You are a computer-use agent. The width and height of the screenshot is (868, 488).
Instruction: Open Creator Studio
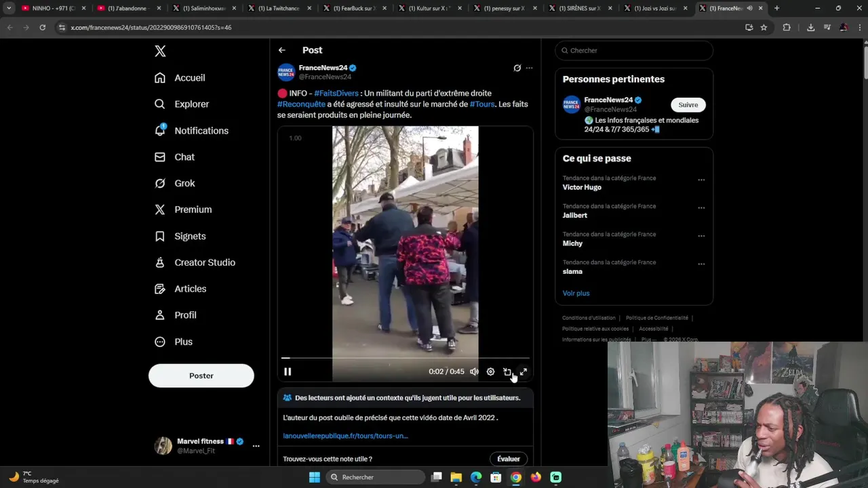tap(195, 263)
